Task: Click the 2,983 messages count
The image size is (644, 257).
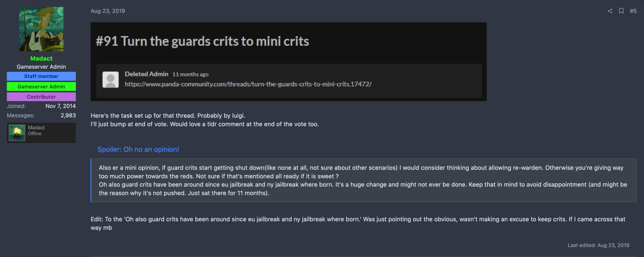Action: (68, 115)
